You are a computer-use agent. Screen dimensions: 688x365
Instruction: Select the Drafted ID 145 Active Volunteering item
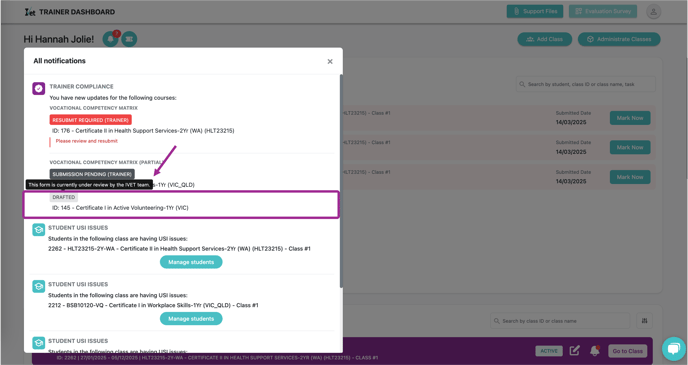[181, 204]
